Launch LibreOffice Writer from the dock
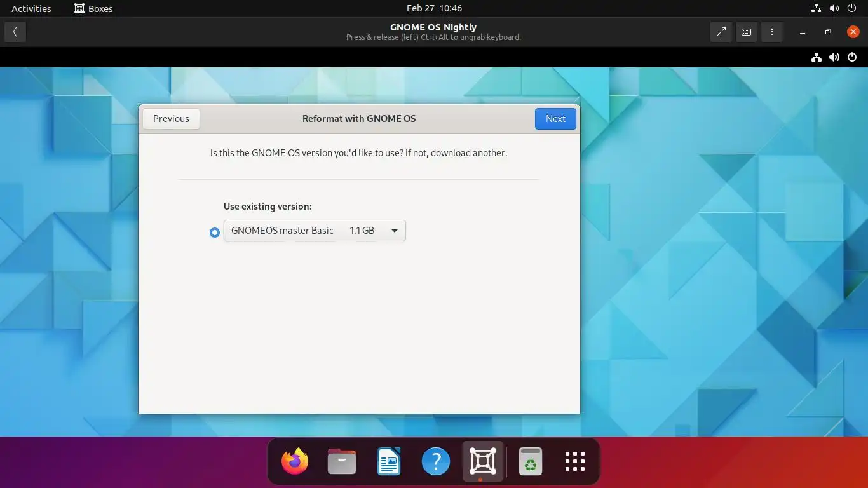This screenshot has width=868, height=488. (389, 461)
